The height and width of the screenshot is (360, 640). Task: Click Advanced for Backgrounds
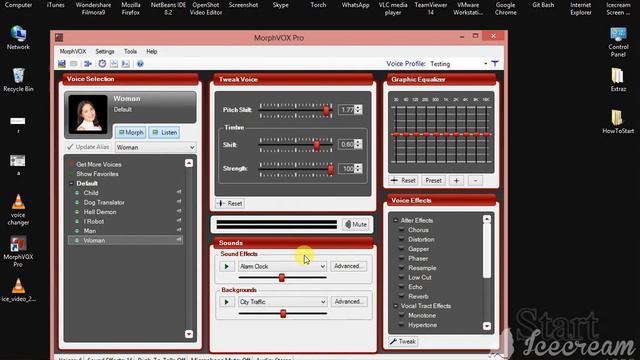(349, 302)
